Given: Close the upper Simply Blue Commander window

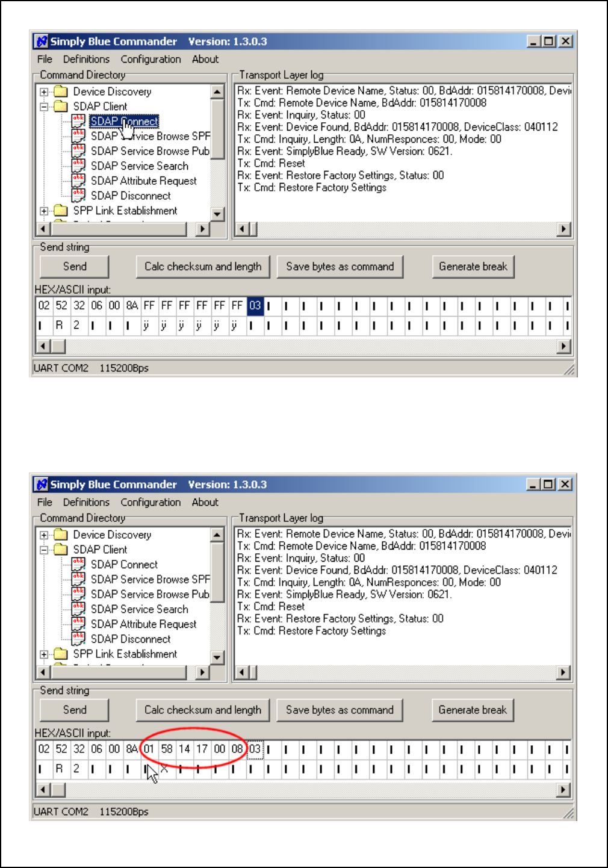Looking at the screenshot, I should pos(565,42).
